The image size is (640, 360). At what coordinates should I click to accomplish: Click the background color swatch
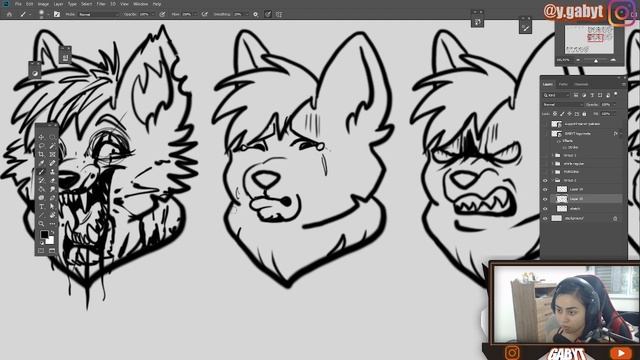50,240
